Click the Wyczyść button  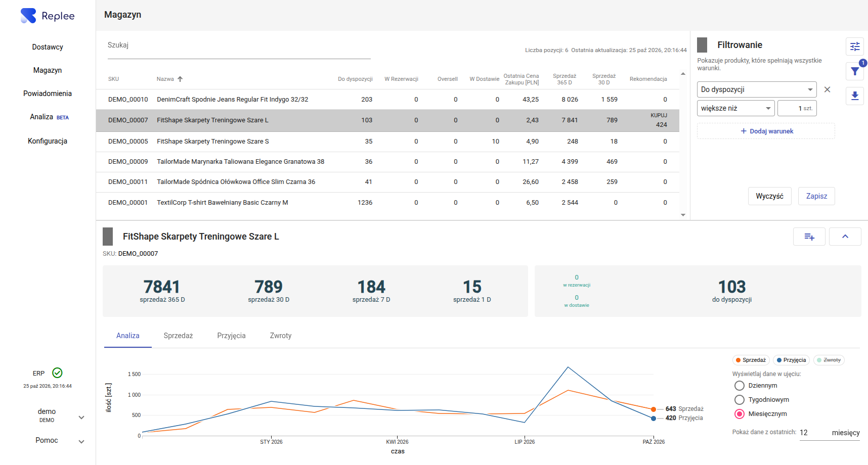point(770,196)
